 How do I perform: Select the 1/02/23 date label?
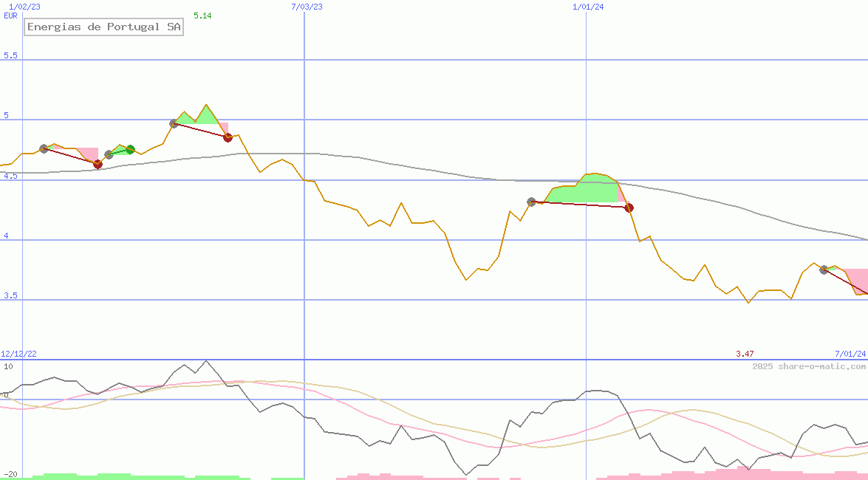click(24, 6)
